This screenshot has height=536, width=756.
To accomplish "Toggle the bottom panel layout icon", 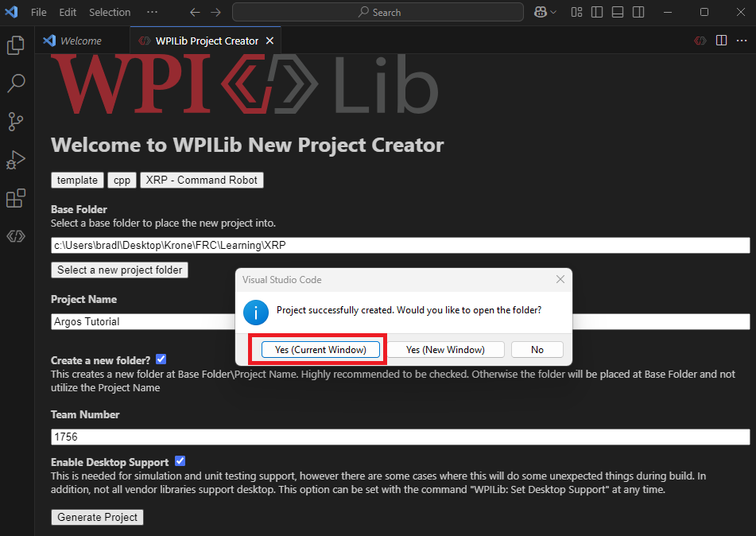I will pos(617,12).
